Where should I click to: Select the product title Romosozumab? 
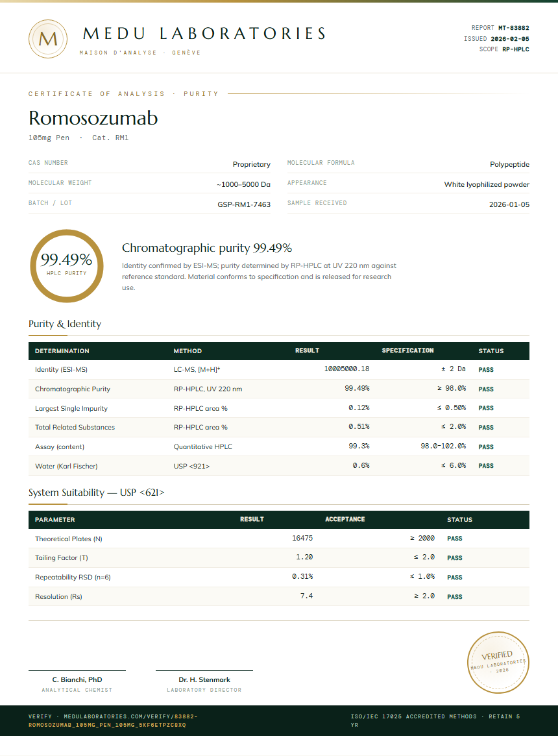click(93, 118)
